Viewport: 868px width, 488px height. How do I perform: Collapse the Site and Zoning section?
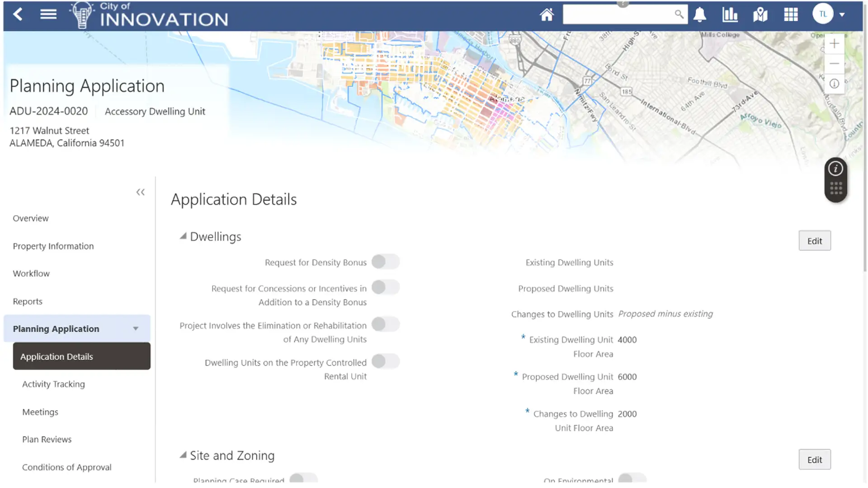[x=183, y=455]
